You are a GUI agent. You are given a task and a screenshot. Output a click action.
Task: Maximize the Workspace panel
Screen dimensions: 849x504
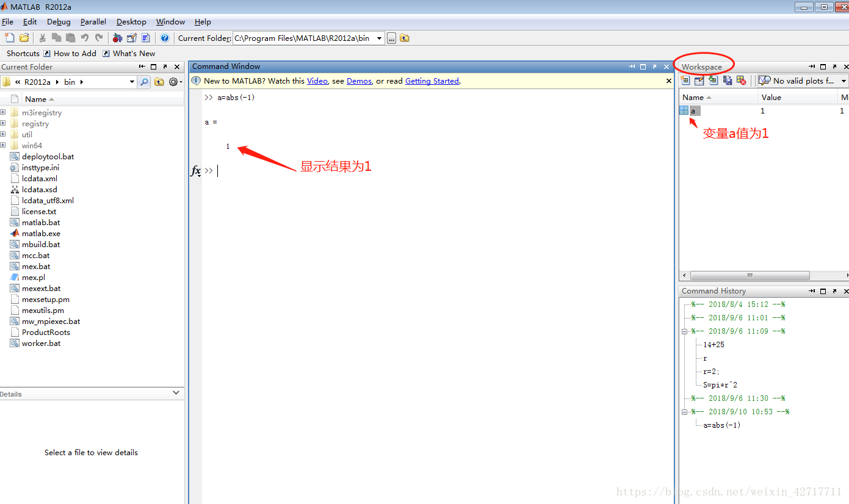coord(823,67)
